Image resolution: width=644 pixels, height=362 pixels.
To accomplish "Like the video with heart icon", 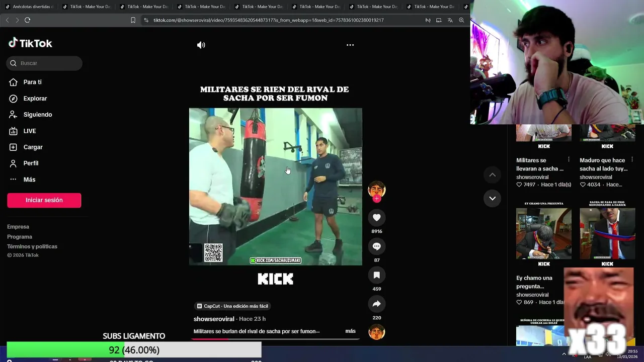I will coord(376,217).
